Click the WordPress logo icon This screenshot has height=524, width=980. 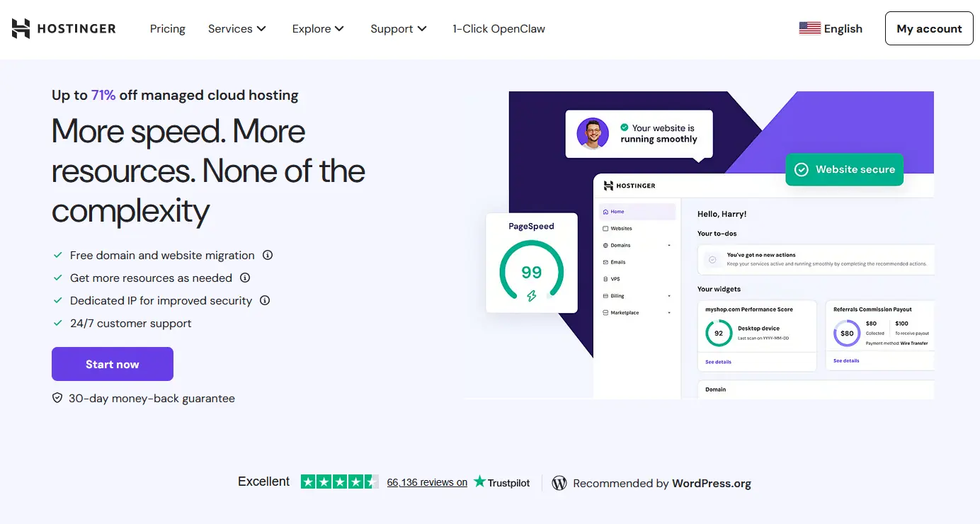point(559,483)
